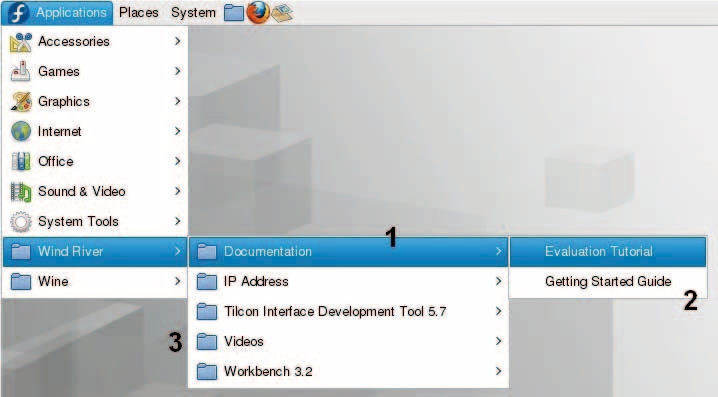The width and height of the screenshot is (718, 397).
Task: Select the IP Address label
Action: click(256, 281)
